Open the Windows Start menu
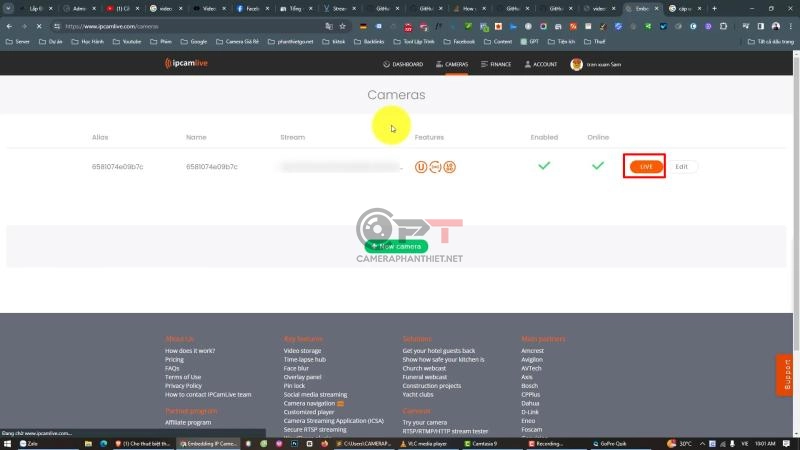Image resolution: width=800 pixels, height=450 pixels. [x=9, y=442]
